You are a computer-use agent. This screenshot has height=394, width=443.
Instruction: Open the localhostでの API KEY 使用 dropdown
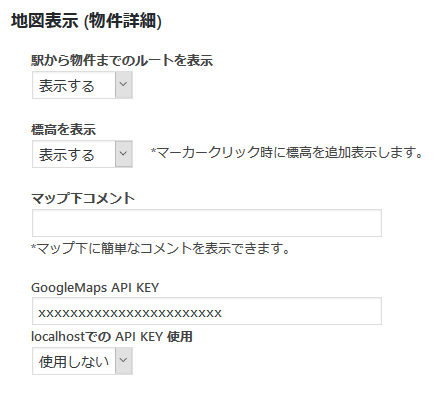point(82,361)
